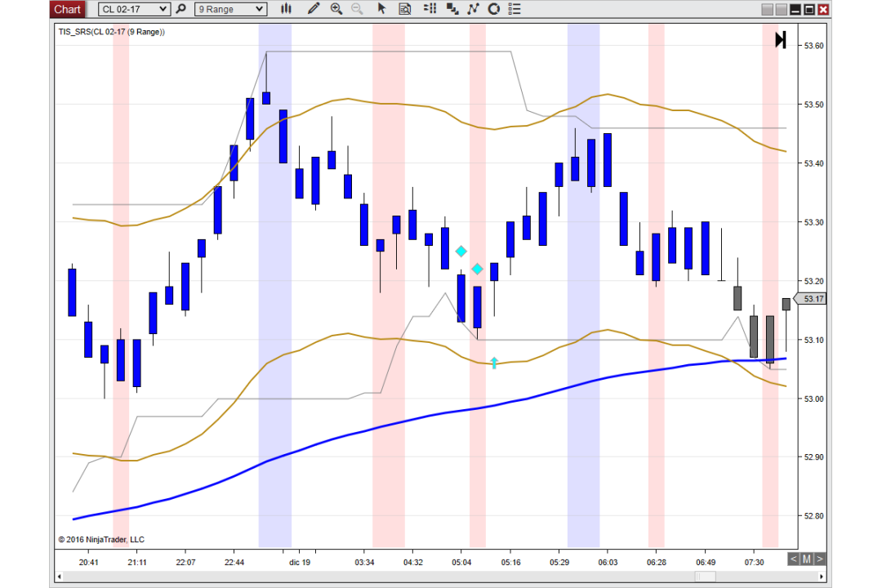
Task: Click horizontal scrollbar left arrow
Action: (59, 577)
